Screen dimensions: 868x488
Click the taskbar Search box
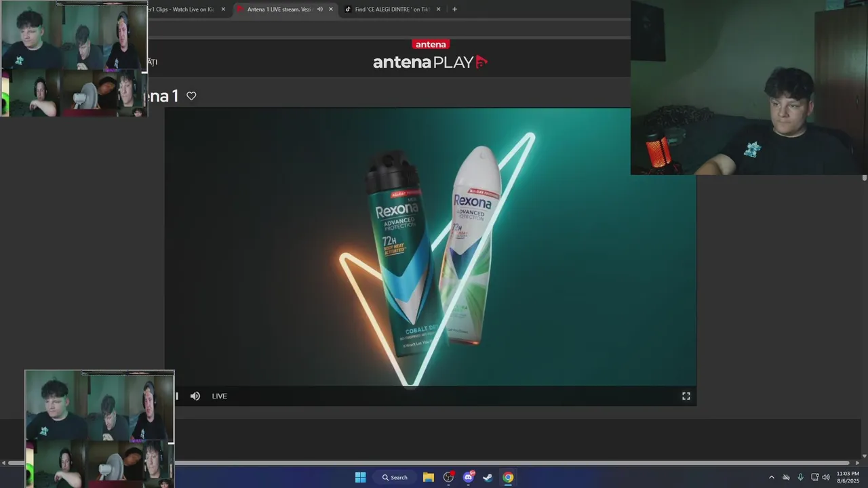pos(395,477)
